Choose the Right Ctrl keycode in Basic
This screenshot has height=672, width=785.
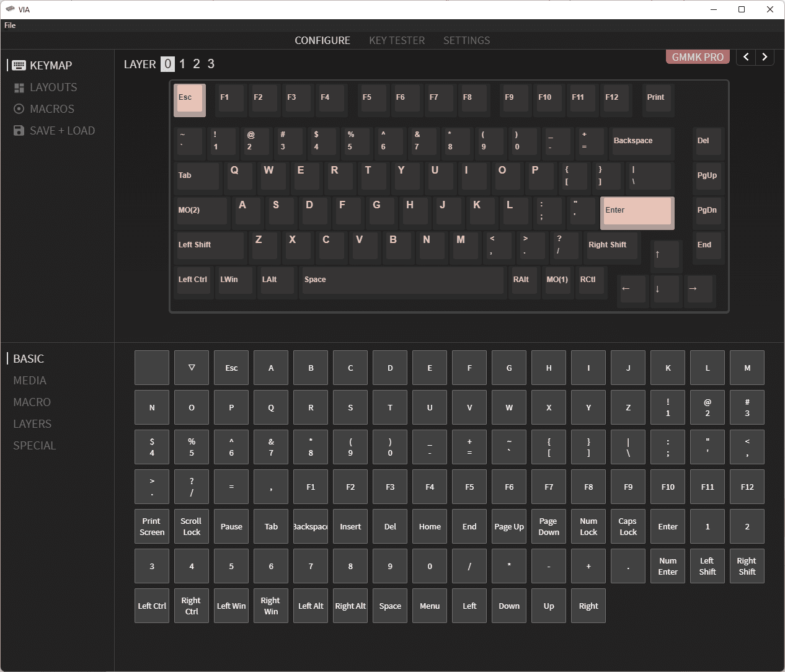click(192, 606)
